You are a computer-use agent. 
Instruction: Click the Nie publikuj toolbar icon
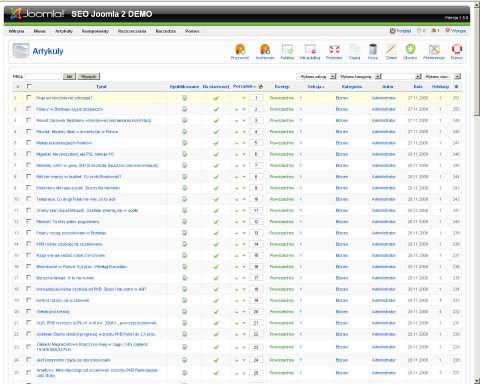tap(310, 50)
